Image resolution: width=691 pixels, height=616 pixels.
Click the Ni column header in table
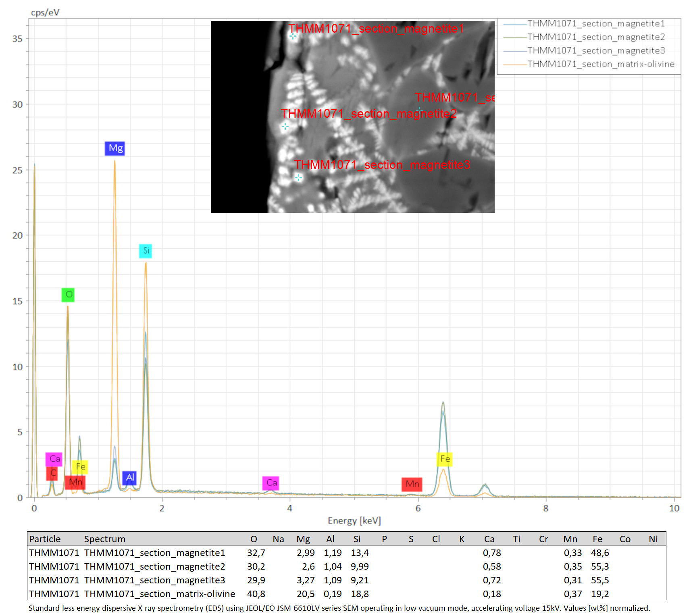coord(653,539)
